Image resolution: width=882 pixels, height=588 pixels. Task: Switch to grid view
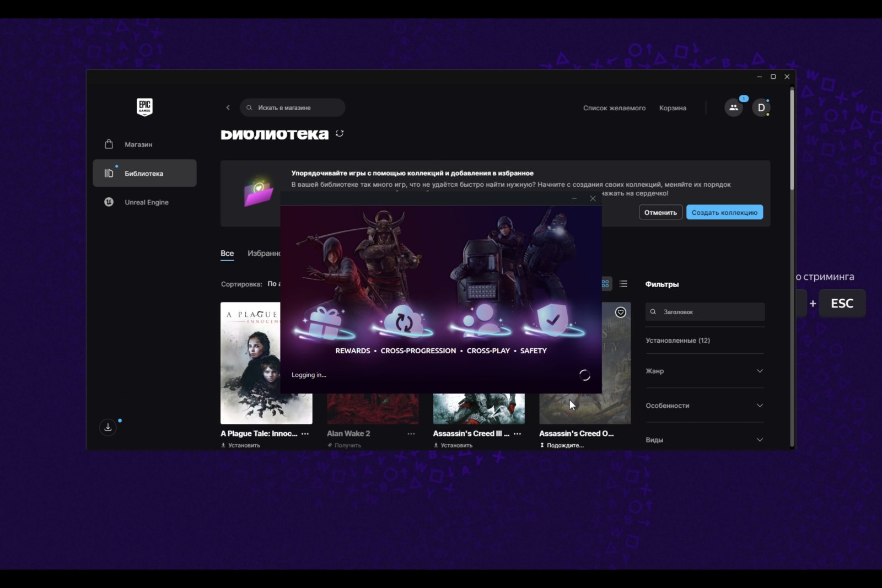coord(605,284)
